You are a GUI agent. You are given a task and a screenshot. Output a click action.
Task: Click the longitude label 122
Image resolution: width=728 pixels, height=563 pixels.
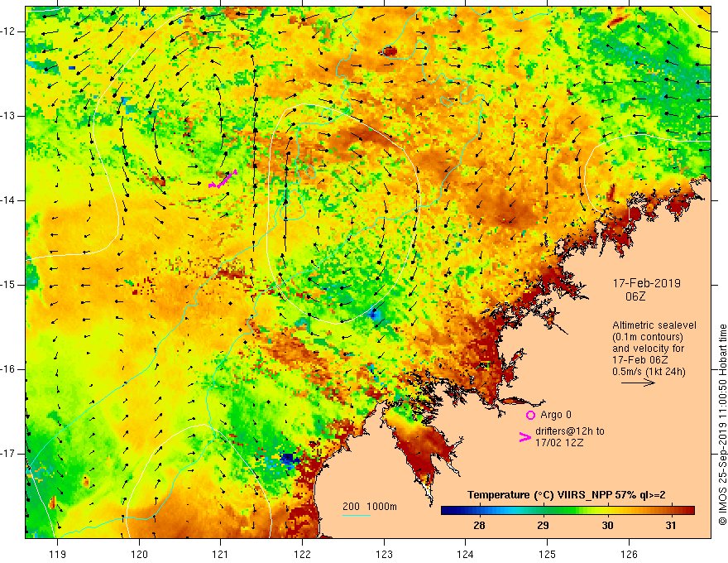click(x=302, y=554)
